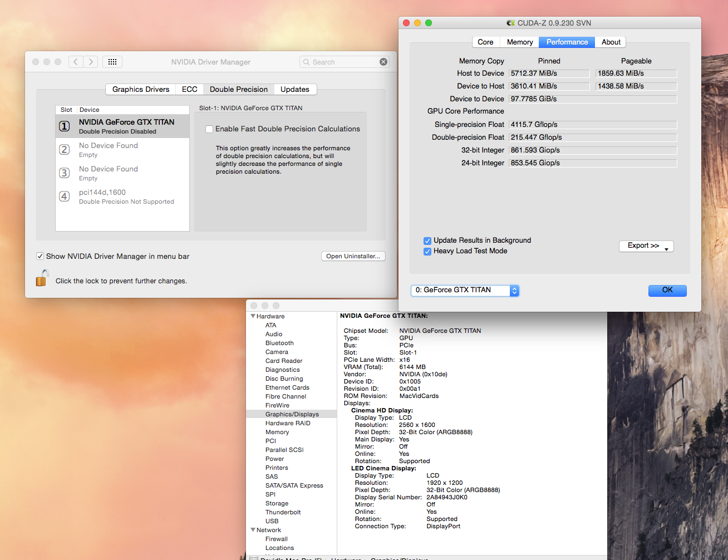The height and width of the screenshot is (560, 728).
Task: Collapse the Network section triangle
Action: click(x=253, y=530)
